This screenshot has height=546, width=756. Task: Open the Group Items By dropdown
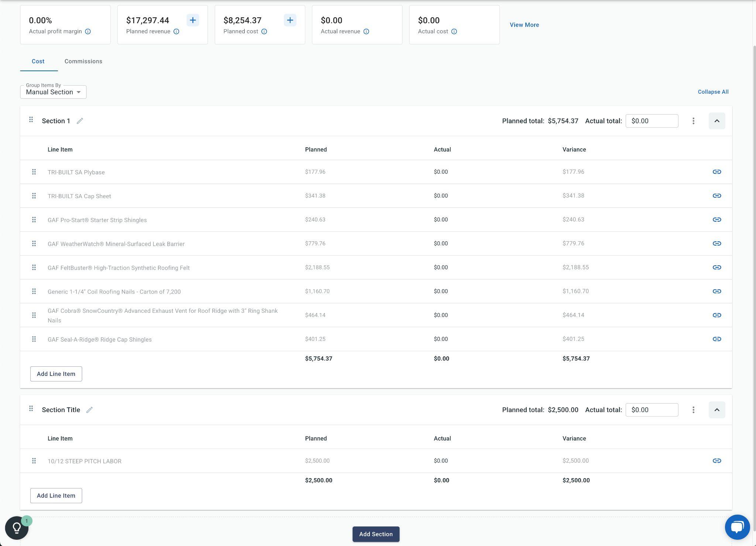(x=53, y=92)
